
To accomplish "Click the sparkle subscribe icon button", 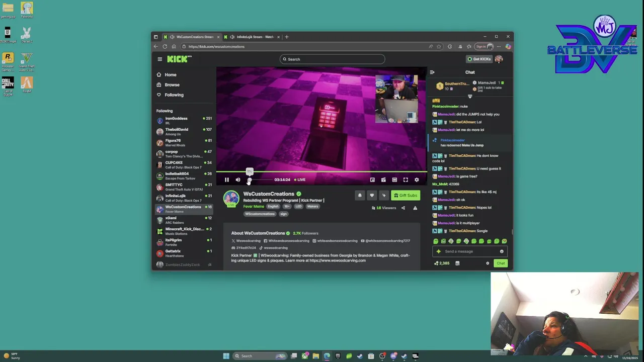I will pyautogui.click(x=384, y=196).
